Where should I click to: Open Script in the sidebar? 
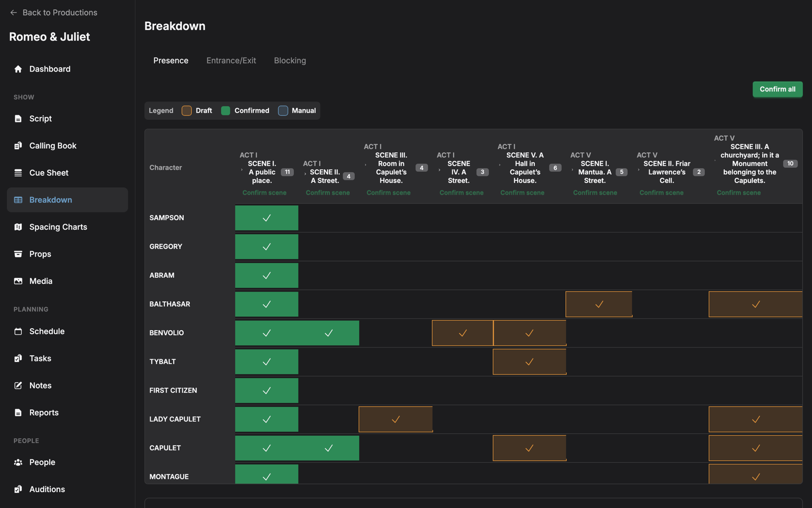pyautogui.click(x=67, y=119)
